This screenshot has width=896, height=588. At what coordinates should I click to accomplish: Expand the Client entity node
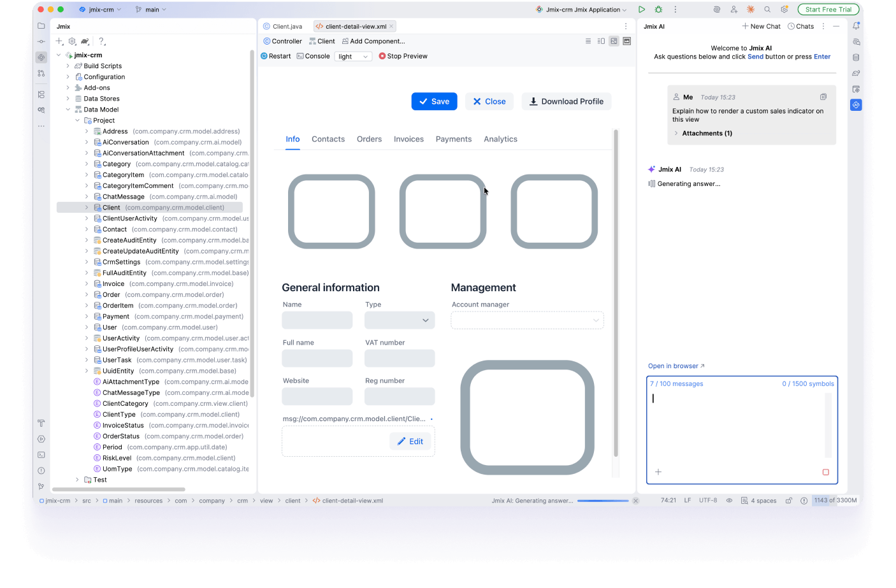87,208
